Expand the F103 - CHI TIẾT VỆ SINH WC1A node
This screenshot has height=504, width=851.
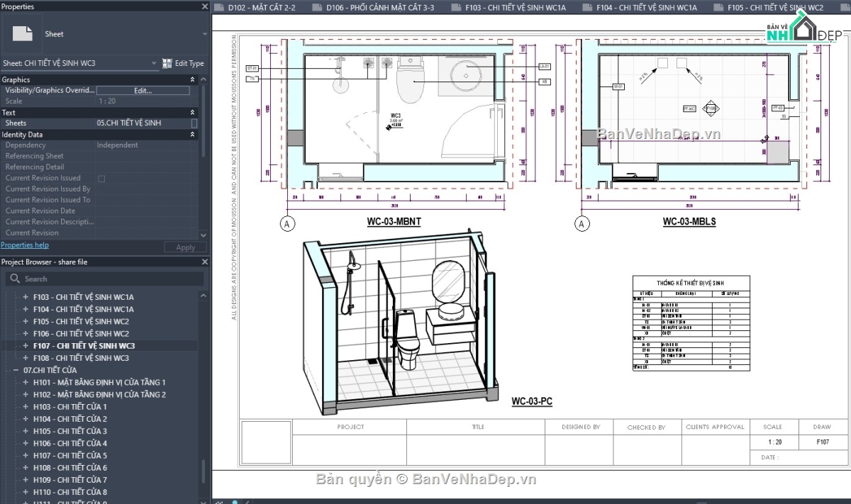point(26,297)
